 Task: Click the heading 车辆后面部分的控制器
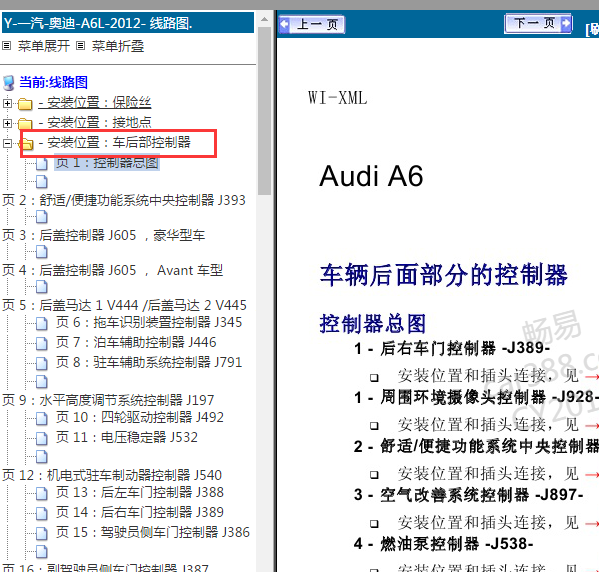coord(444,275)
